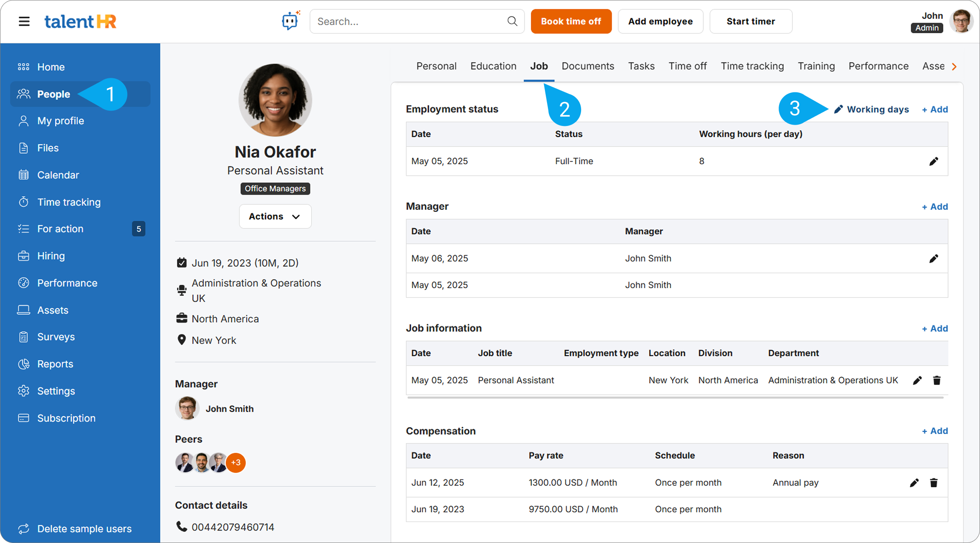The image size is (980, 543).
Task: Add a new Compensation entry
Action: [x=935, y=431]
